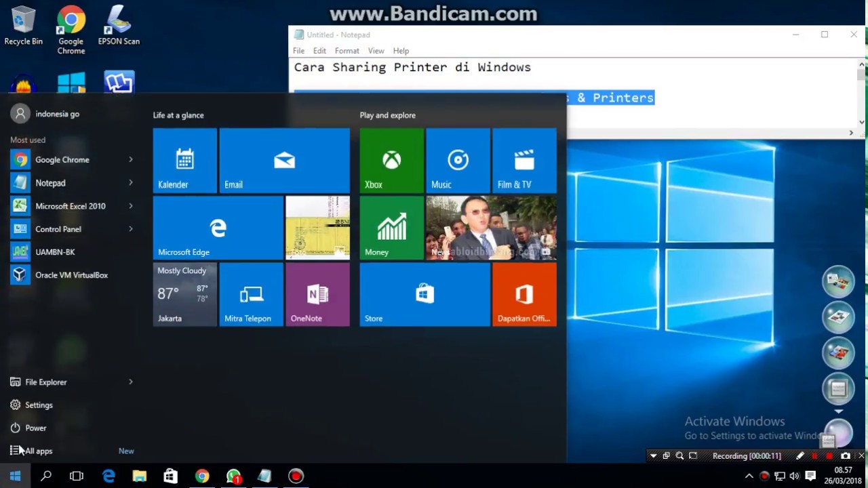This screenshot has width=868, height=488.
Task: Expand Control Panel jump list arrow
Action: (x=131, y=229)
